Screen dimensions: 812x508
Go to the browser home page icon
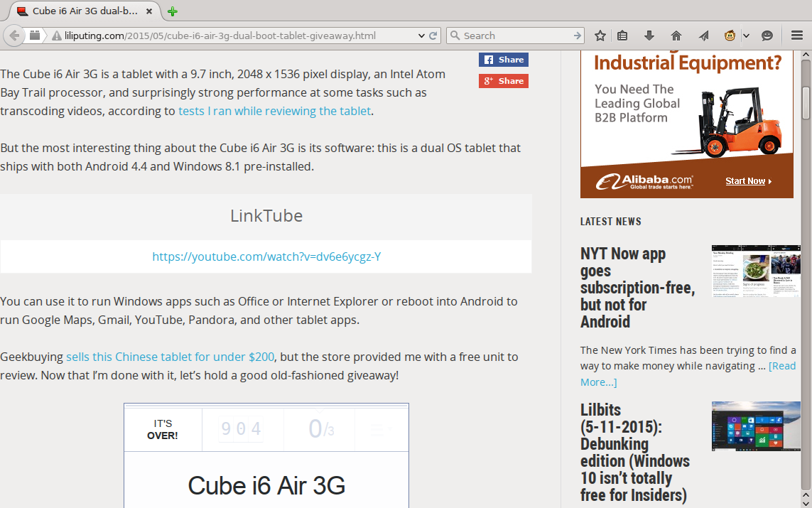point(676,36)
